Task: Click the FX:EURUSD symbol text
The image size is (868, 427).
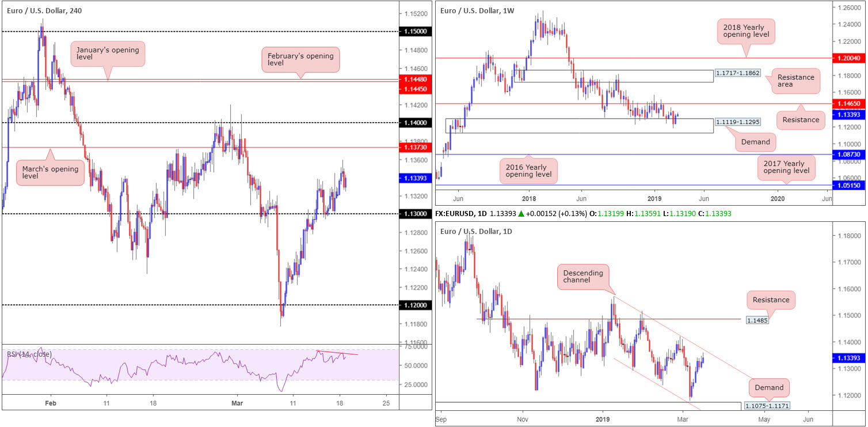Action: point(456,214)
